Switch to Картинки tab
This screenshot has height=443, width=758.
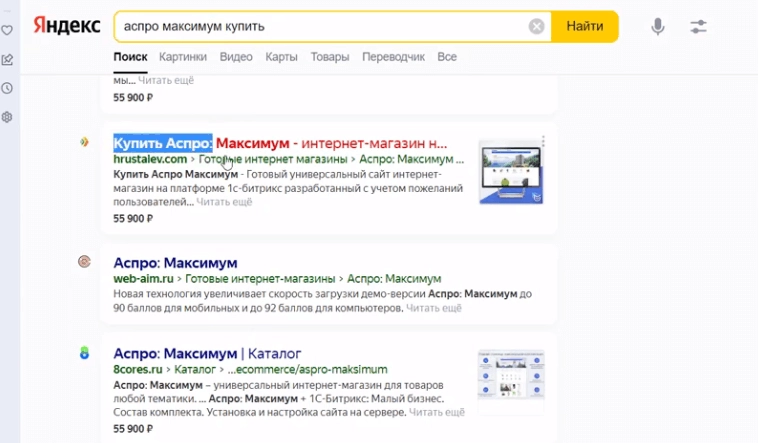tap(183, 57)
